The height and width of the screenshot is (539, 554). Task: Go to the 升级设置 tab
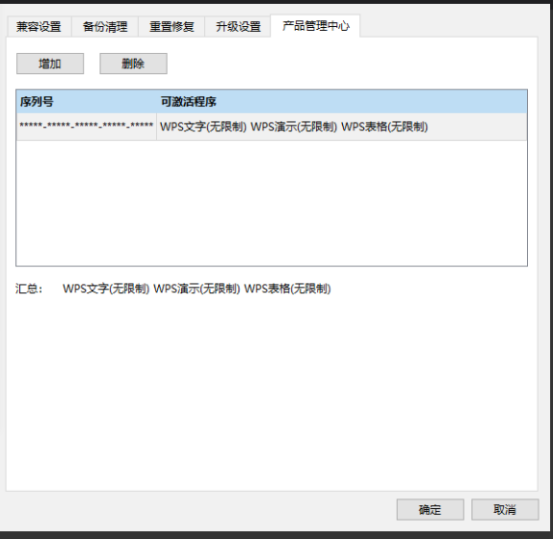pyautogui.click(x=238, y=26)
